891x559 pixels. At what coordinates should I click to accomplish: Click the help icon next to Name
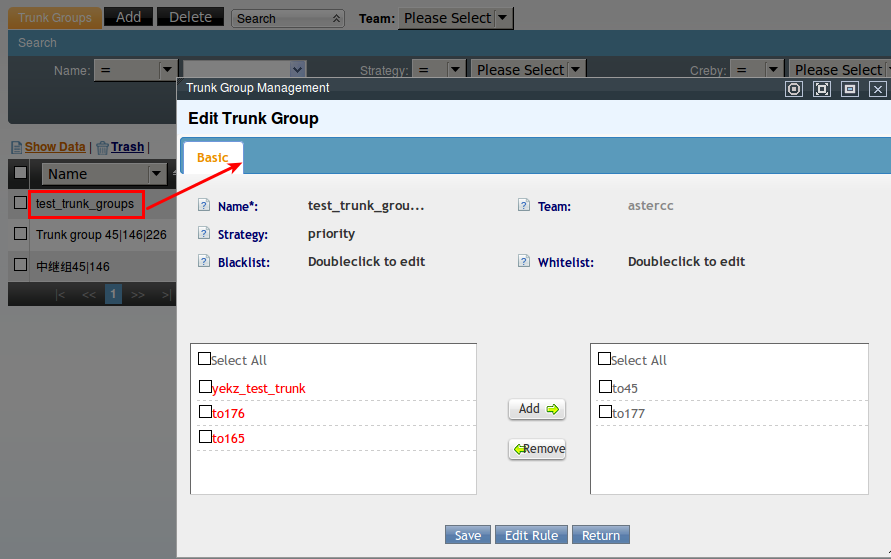point(204,206)
